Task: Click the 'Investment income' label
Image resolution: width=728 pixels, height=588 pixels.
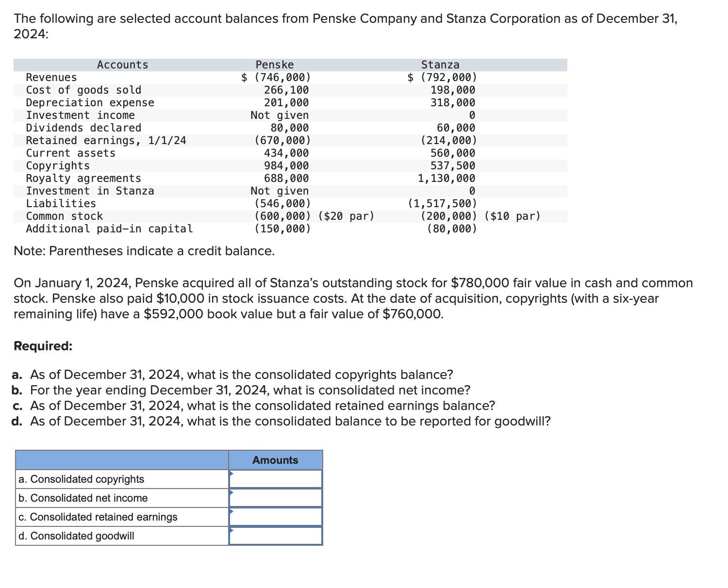Action: (x=80, y=115)
